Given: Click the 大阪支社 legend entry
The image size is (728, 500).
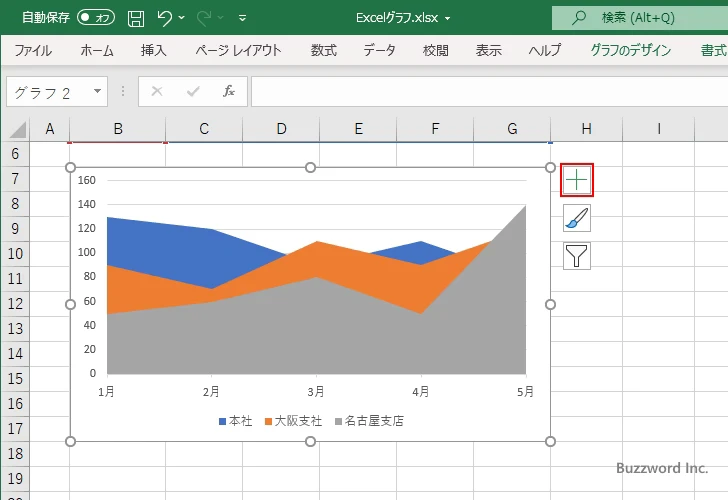Looking at the screenshot, I should click(293, 421).
